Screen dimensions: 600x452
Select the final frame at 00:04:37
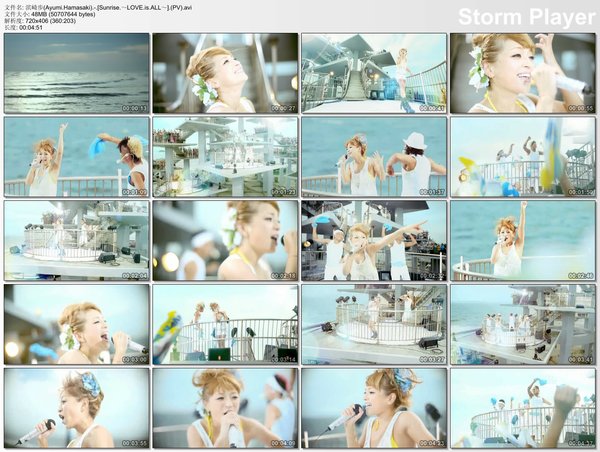[x=523, y=408]
